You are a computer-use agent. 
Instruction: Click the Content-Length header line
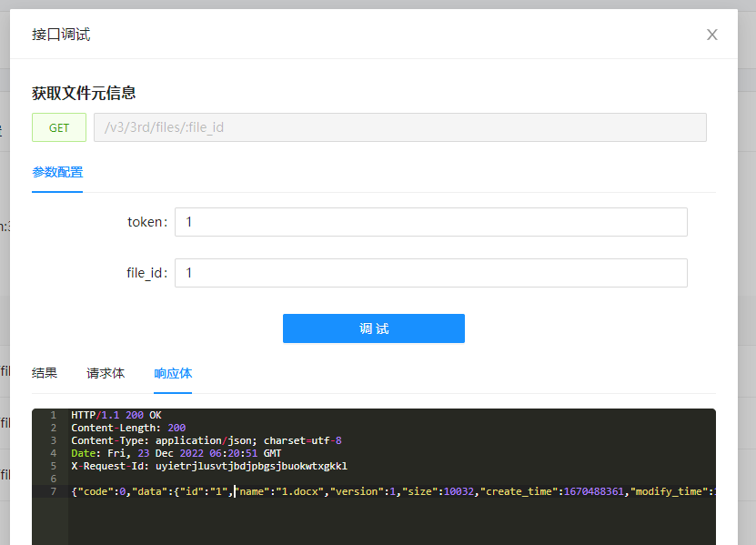click(127, 428)
